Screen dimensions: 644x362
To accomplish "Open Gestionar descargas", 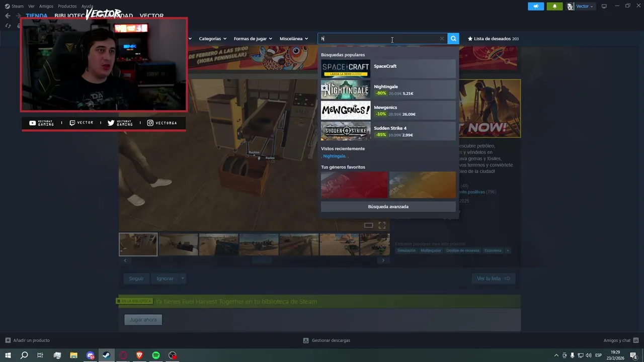I will click(x=326, y=340).
